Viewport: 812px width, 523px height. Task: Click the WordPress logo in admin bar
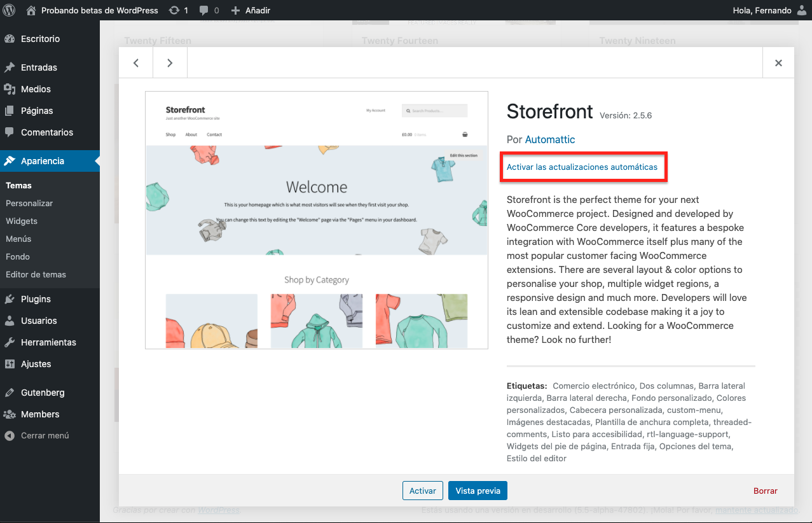[x=10, y=10]
